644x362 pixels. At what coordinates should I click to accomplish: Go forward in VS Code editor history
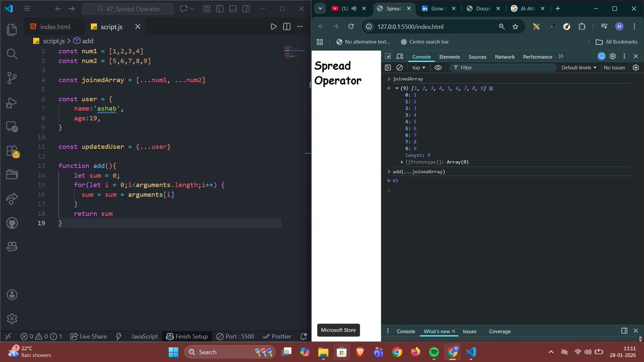71,9
